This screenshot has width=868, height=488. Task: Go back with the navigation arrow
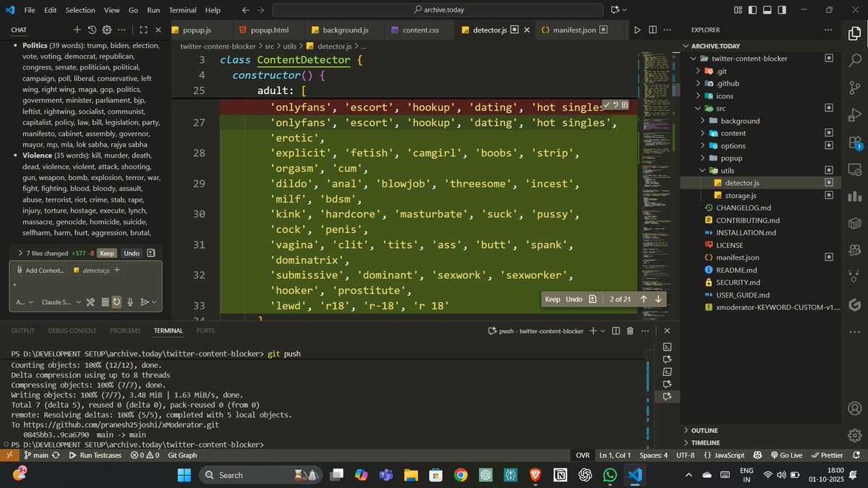click(245, 10)
